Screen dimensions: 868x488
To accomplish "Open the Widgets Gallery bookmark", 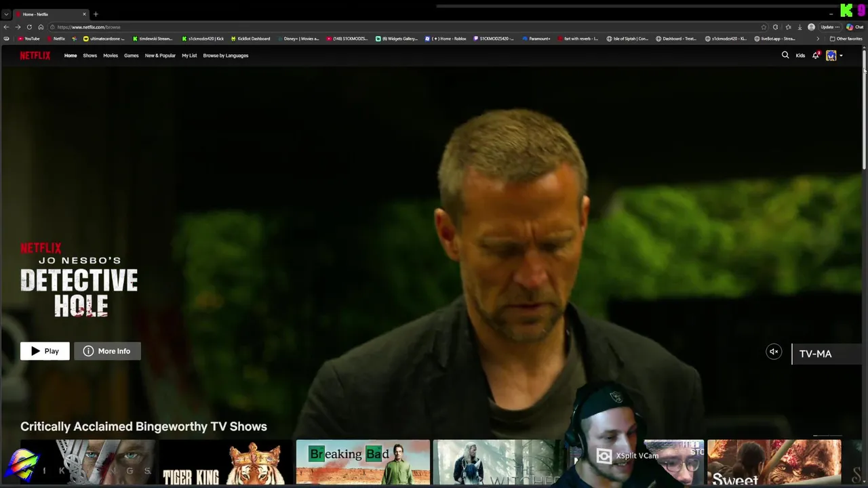I will (x=397, y=39).
